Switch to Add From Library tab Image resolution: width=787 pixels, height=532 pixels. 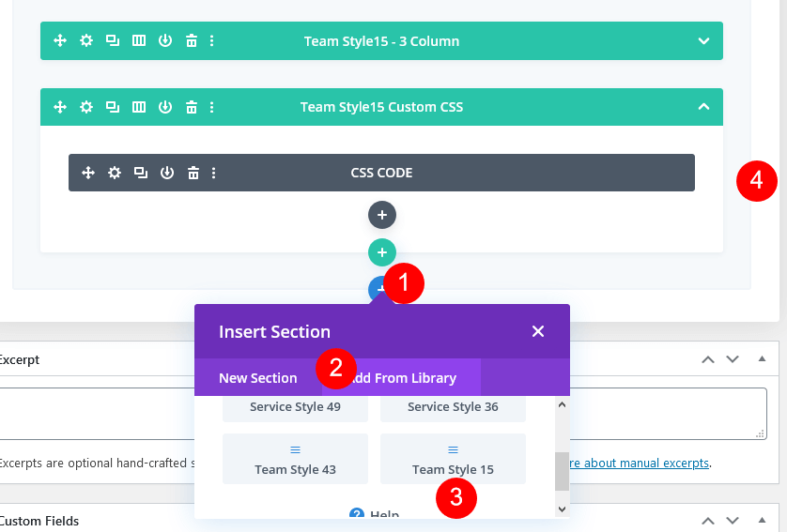pos(402,377)
